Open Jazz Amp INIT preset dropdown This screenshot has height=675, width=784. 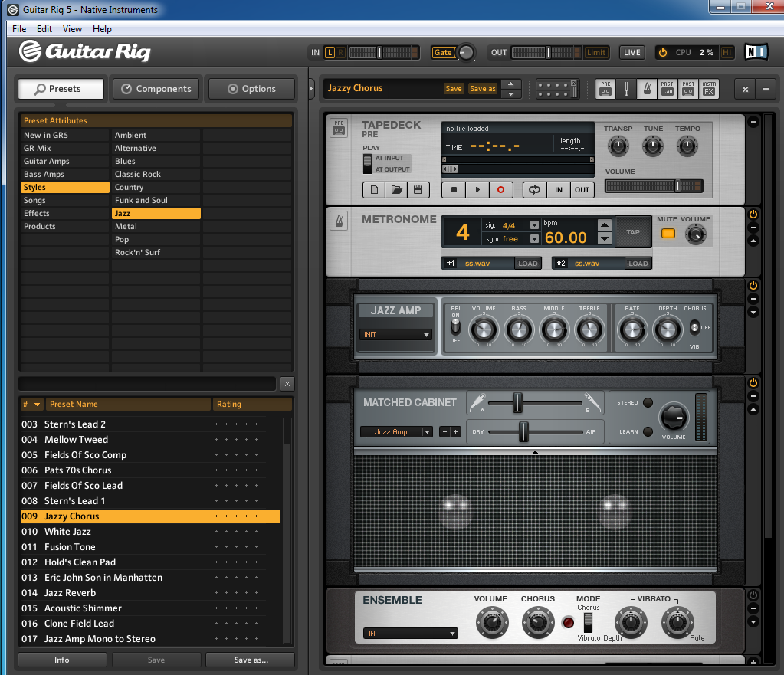(395, 335)
